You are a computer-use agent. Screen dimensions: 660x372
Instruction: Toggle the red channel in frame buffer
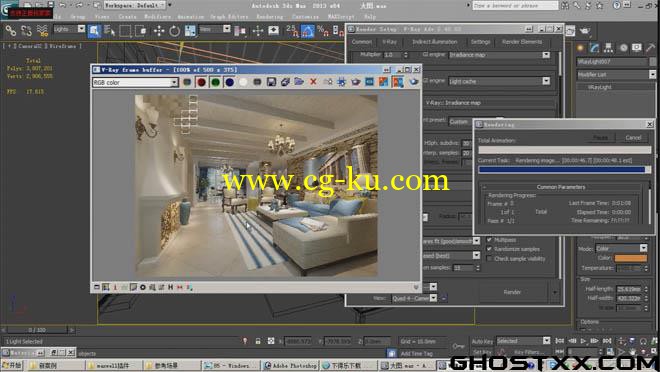coord(201,82)
